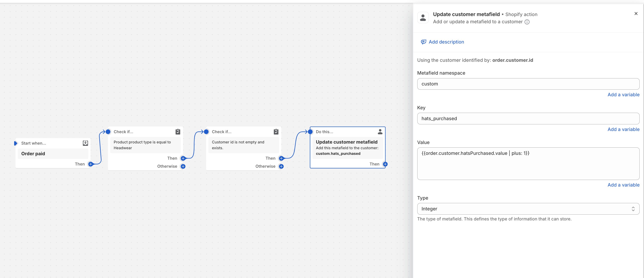644x278 pixels.
Task: Select the Customer id is not empty condition
Action: click(x=244, y=145)
